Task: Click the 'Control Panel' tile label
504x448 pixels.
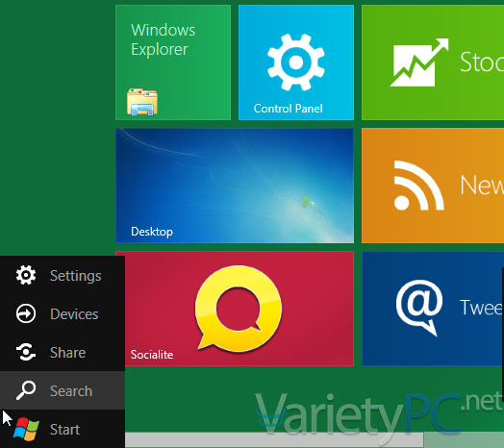Action: pyautogui.click(x=288, y=109)
